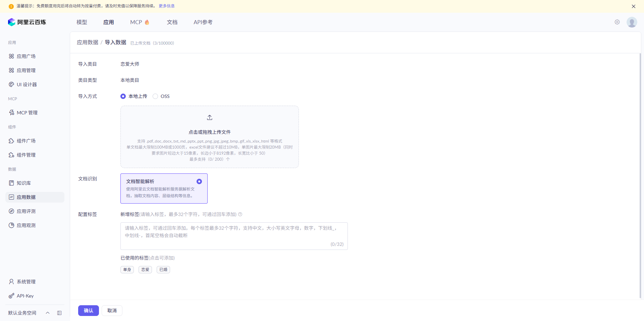Open 应用广场 in sidebar
The image size is (644, 321).
coord(35,56)
